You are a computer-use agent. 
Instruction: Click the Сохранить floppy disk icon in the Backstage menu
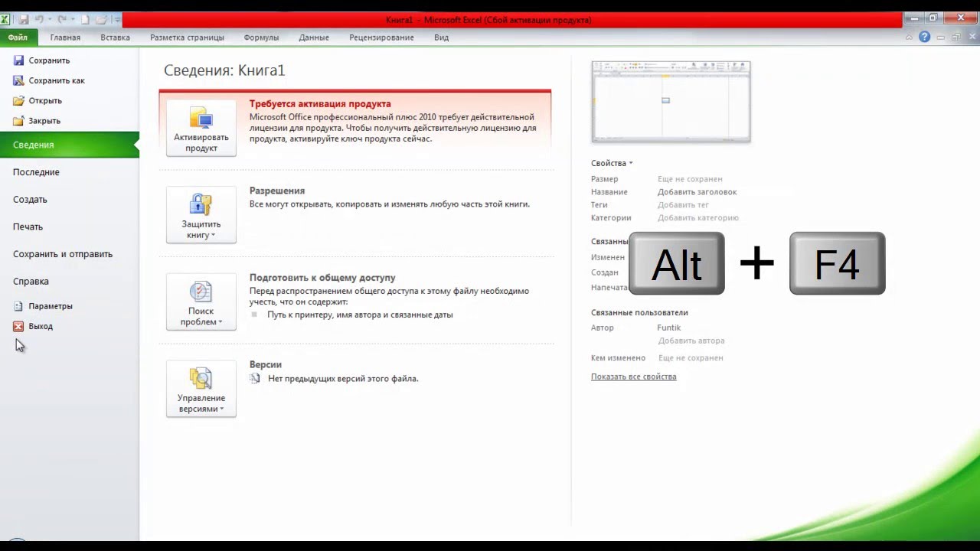(x=18, y=60)
